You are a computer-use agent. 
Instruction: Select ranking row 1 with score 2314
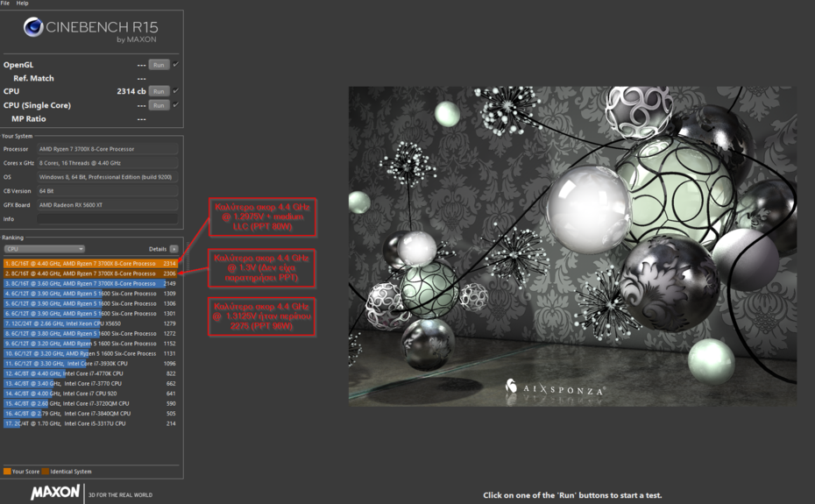[90, 264]
